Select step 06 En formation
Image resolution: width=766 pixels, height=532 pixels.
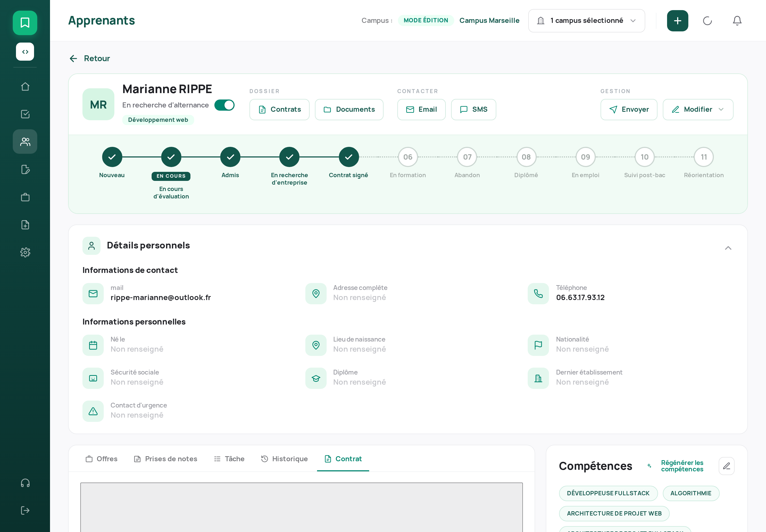408,157
